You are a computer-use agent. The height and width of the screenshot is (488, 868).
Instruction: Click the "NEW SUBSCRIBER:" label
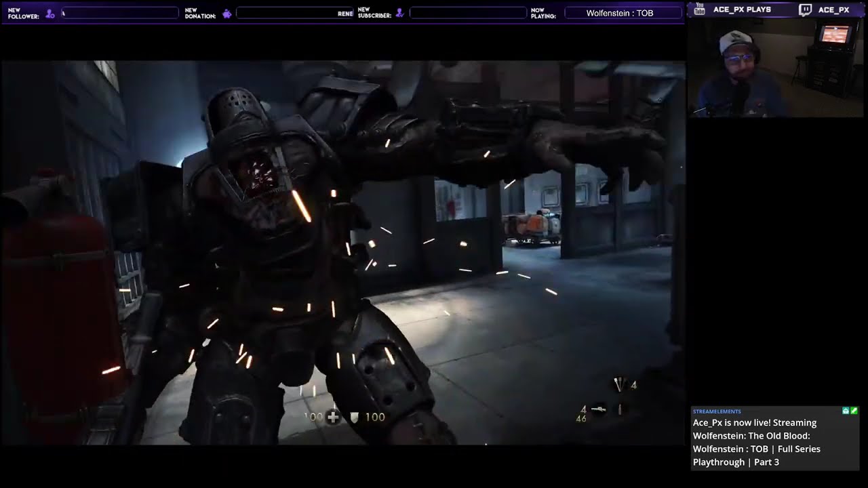point(374,13)
